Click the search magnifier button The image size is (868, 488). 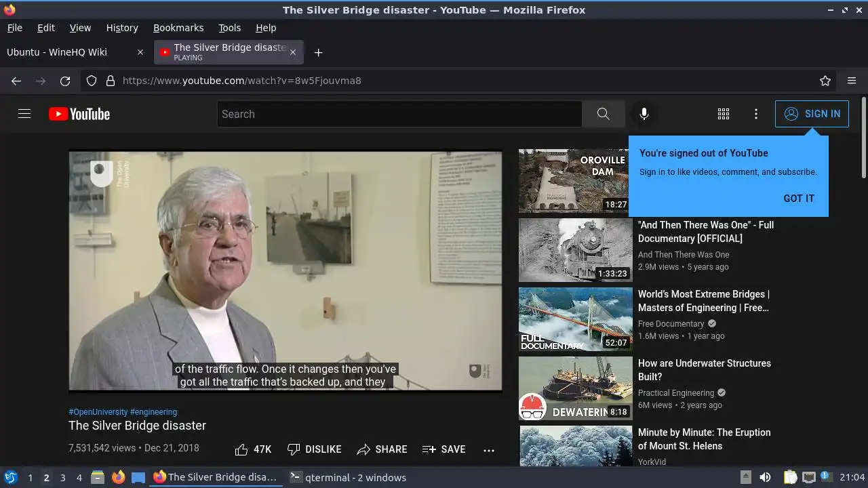click(603, 114)
